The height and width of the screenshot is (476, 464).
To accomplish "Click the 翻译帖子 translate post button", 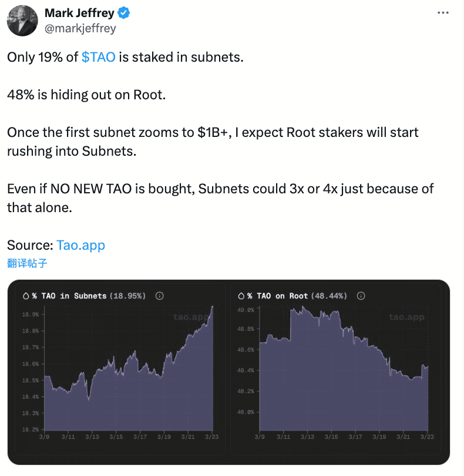I will click(x=27, y=263).
